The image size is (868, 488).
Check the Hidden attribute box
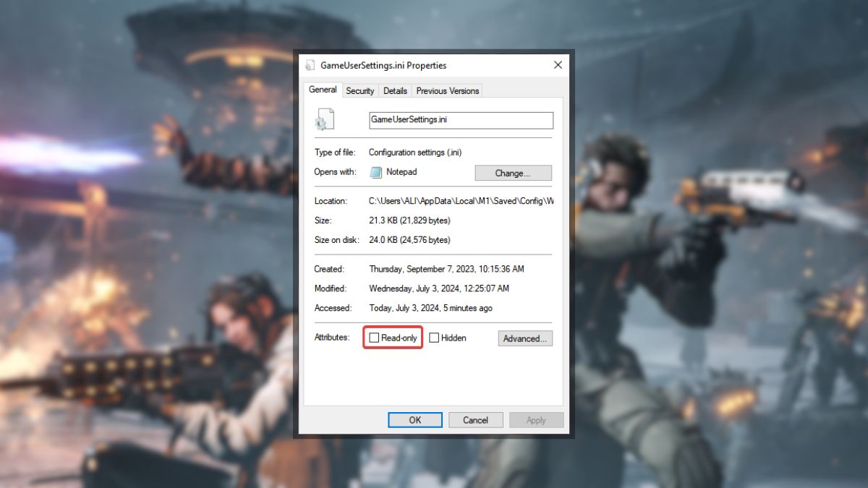(x=434, y=337)
